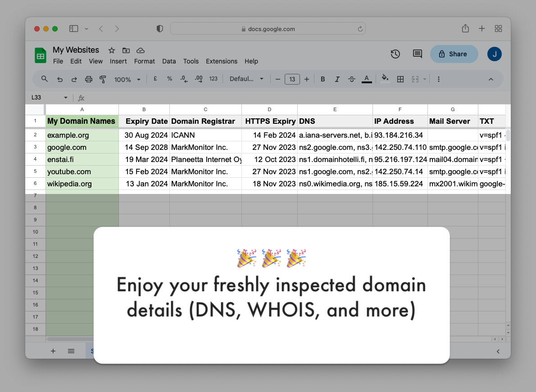This screenshot has width=536, height=392.
Task: Format as percent icon
Action: [x=169, y=79]
